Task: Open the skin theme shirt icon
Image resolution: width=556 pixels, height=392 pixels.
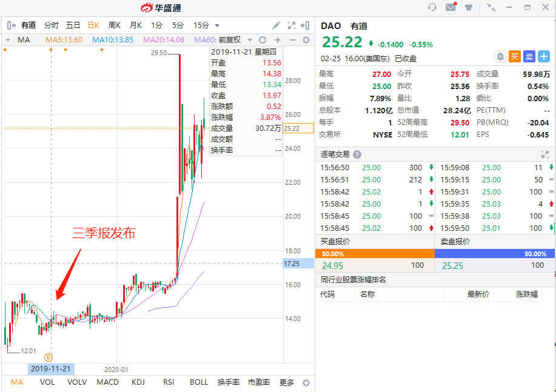Action: (469, 7)
